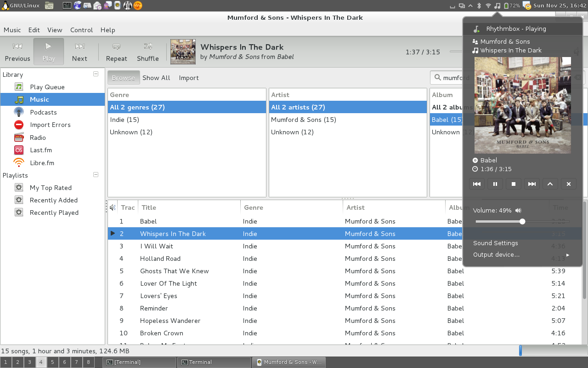The height and width of the screenshot is (368, 588).
Task: Sort tracks by the Genre column header
Action: [x=292, y=207]
